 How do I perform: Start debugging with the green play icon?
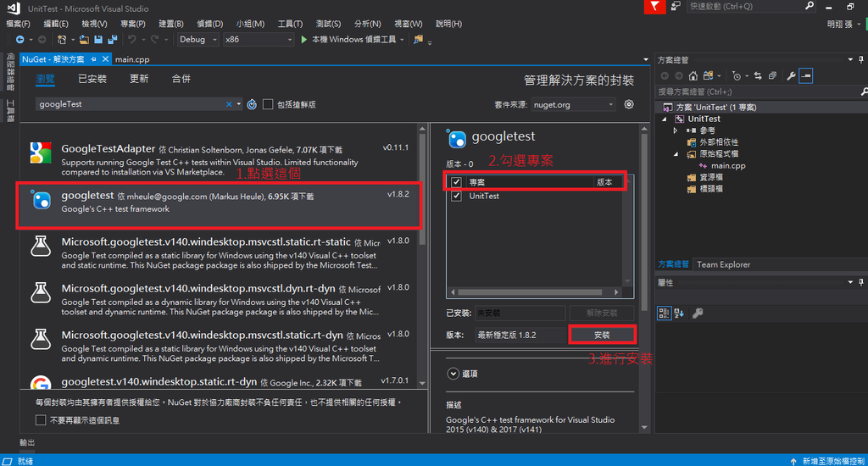click(x=304, y=39)
